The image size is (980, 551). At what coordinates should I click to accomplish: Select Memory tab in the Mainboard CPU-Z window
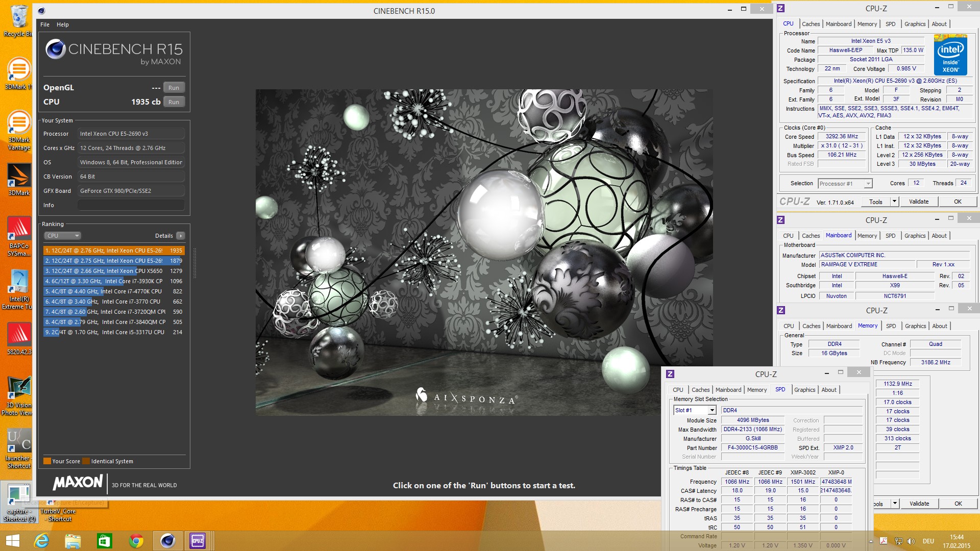tap(867, 236)
